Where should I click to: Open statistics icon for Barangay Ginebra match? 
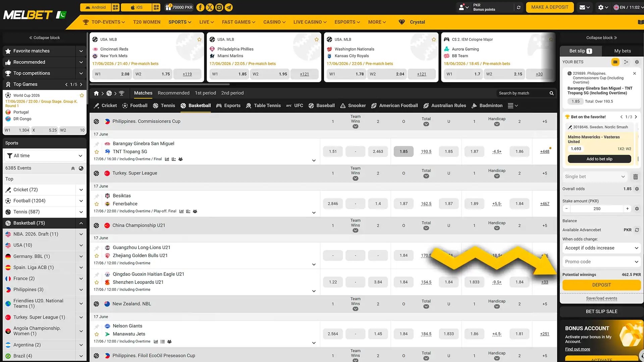(x=167, y=159)
